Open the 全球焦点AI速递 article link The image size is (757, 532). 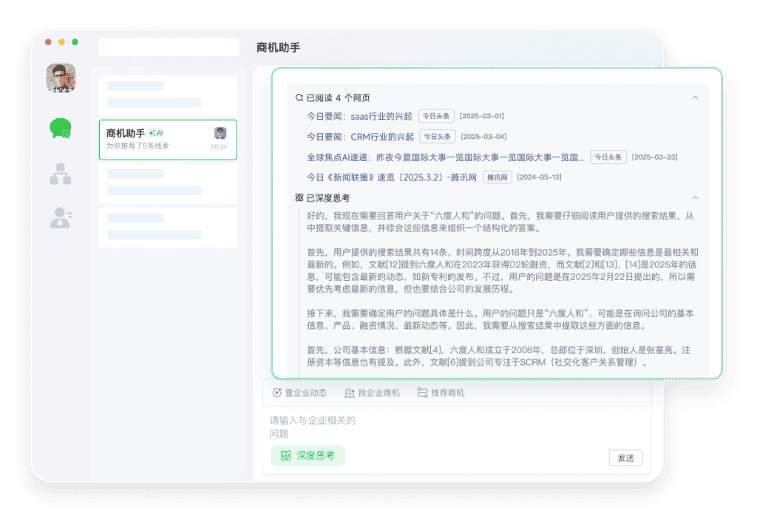[445, 157]
